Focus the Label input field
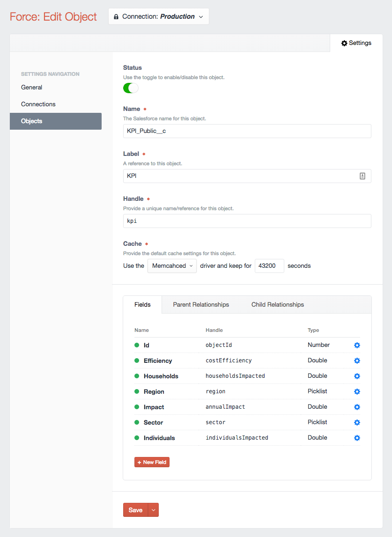The width and height of the screenshot is (392, 537). 247,176
